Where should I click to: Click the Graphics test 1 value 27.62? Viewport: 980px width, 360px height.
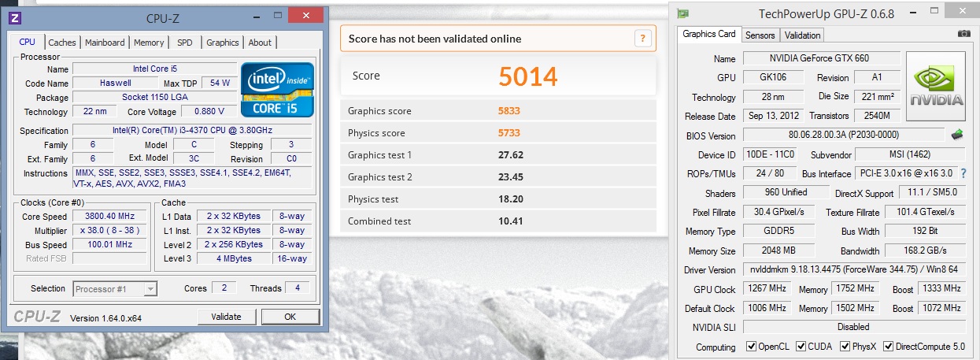point(511,155)
